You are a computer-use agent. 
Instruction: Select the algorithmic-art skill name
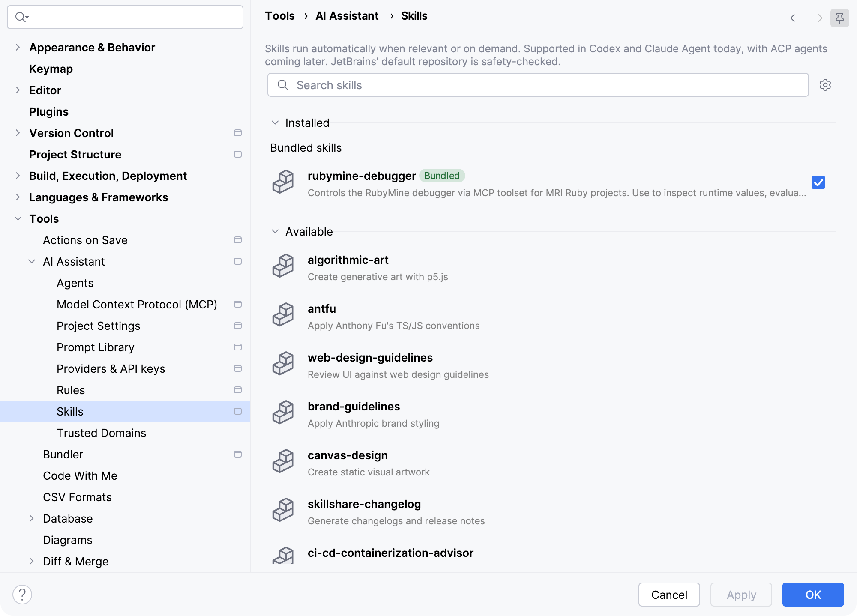[x=348, y=260]
